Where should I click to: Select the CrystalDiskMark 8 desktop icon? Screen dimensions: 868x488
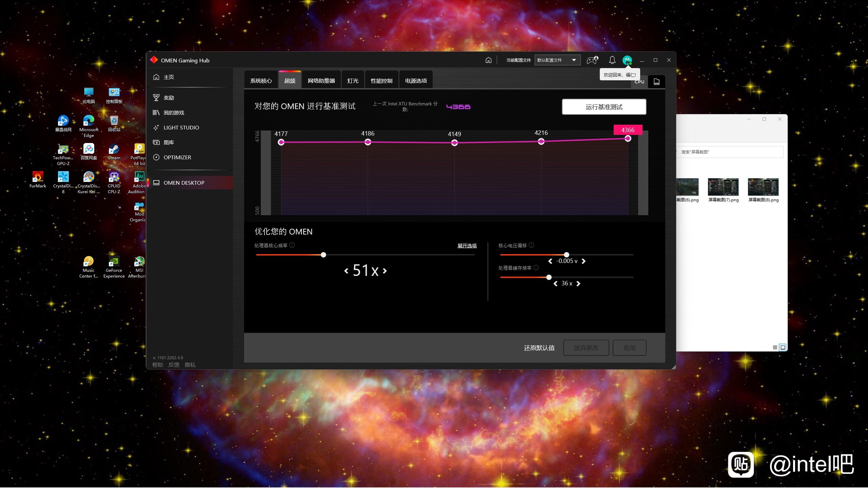tap(63, 182)
